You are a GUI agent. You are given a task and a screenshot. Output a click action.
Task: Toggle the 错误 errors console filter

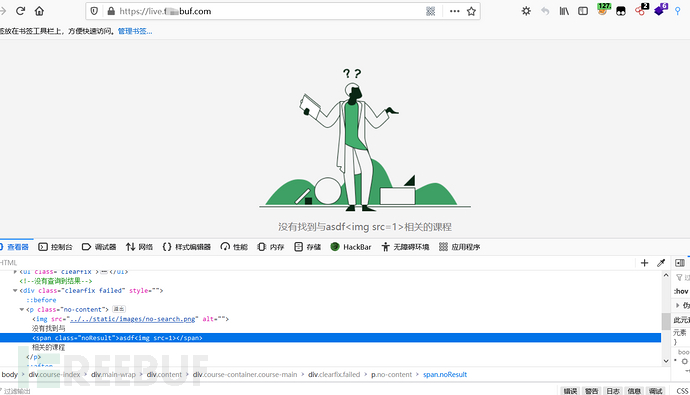coord(570,391)
